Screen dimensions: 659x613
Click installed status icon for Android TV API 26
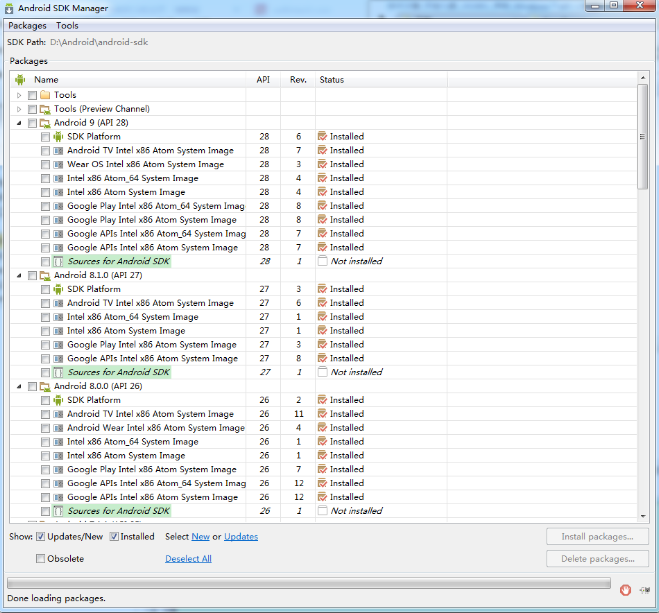(322, 414)
